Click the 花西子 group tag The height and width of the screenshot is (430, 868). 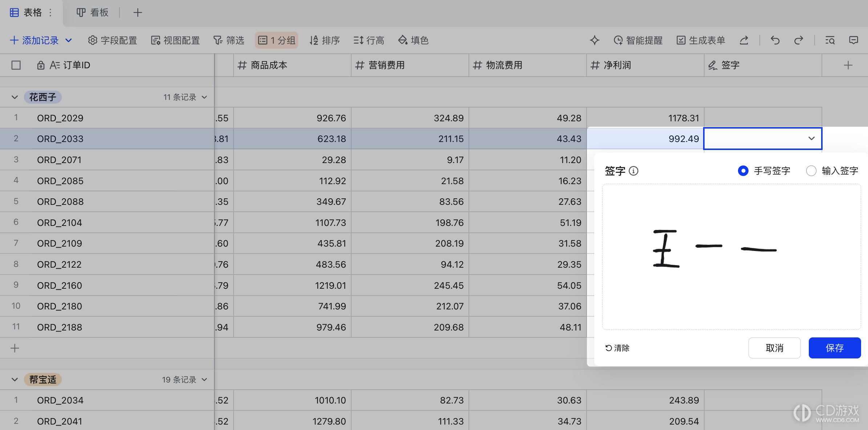tap(43, 97)
